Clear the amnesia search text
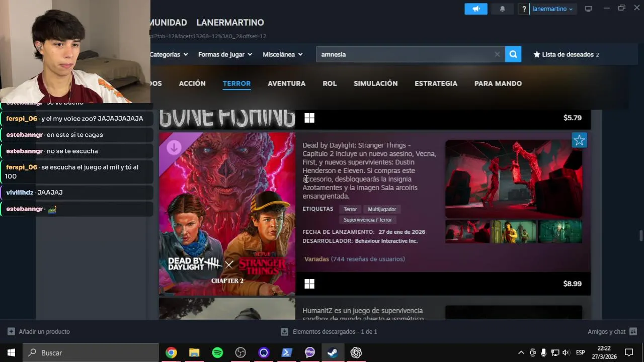 497,54
